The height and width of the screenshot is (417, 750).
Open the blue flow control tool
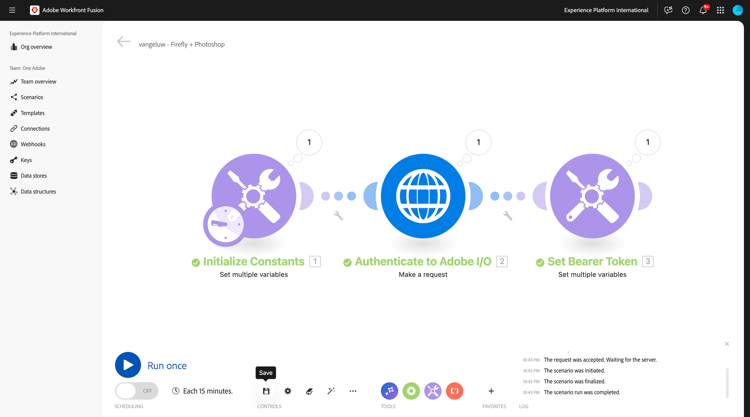click(389, 391)
